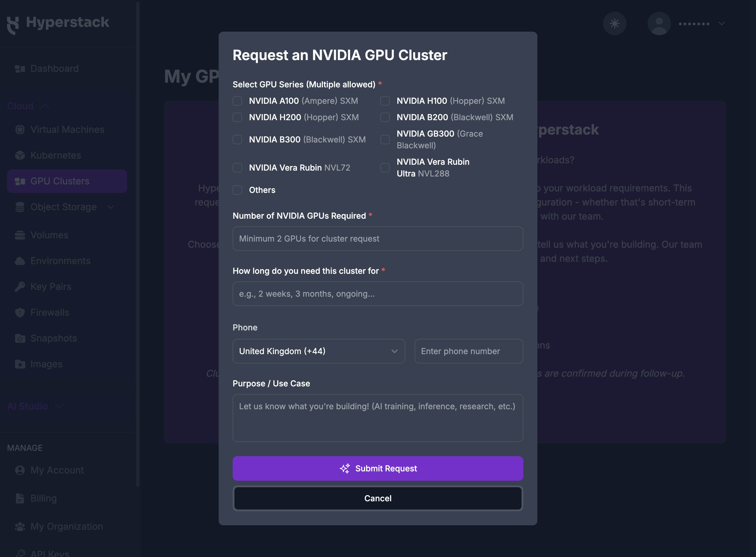Viewport: 756px width, 557px height.
Task: Click the Images star folder icon
Action: (20, 364)
